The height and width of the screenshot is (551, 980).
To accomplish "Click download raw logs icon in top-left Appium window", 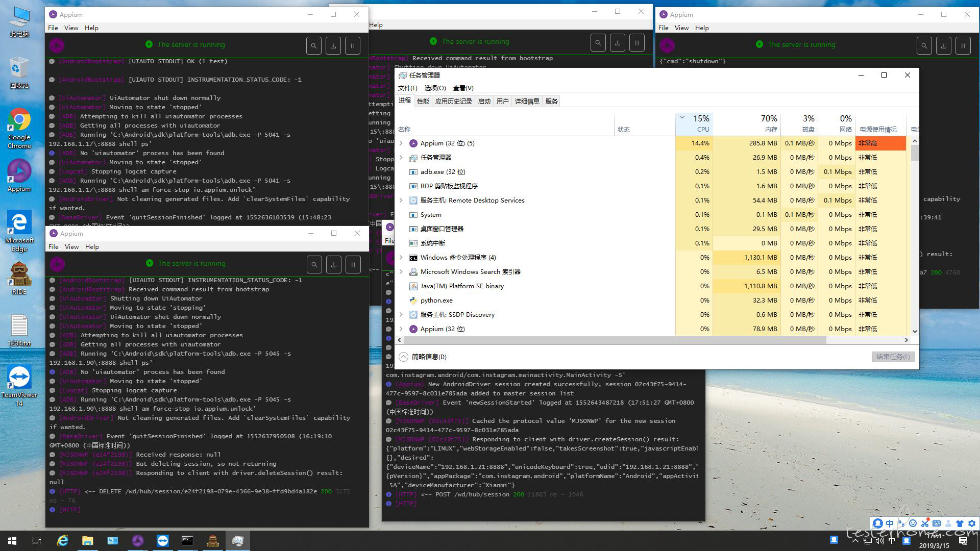I will point(333,45).
